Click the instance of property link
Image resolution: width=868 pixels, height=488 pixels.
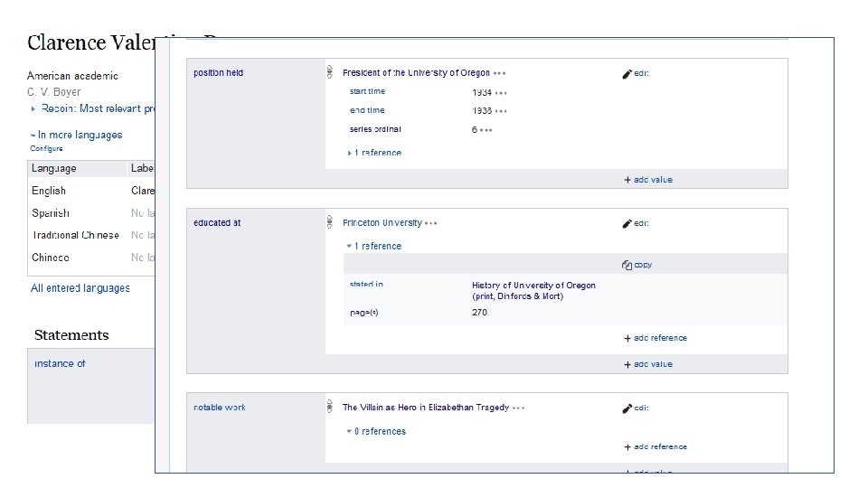(60, 363)
